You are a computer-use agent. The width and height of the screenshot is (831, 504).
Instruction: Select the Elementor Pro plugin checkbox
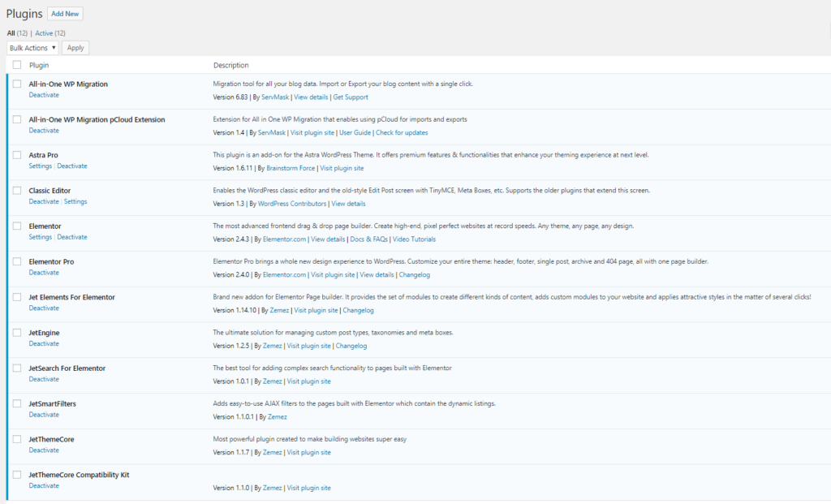coord(17,262)
